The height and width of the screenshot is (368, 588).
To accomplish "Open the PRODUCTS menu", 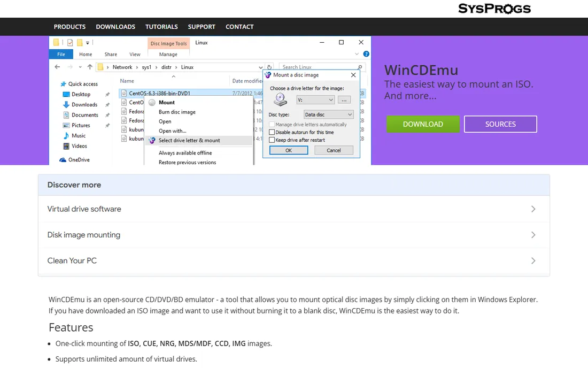I will pyautogui.click(x=69, y=27).
